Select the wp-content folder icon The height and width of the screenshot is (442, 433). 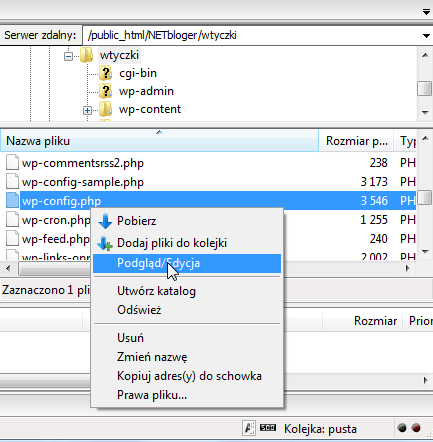pyautogui.click(x=106, y=109)
